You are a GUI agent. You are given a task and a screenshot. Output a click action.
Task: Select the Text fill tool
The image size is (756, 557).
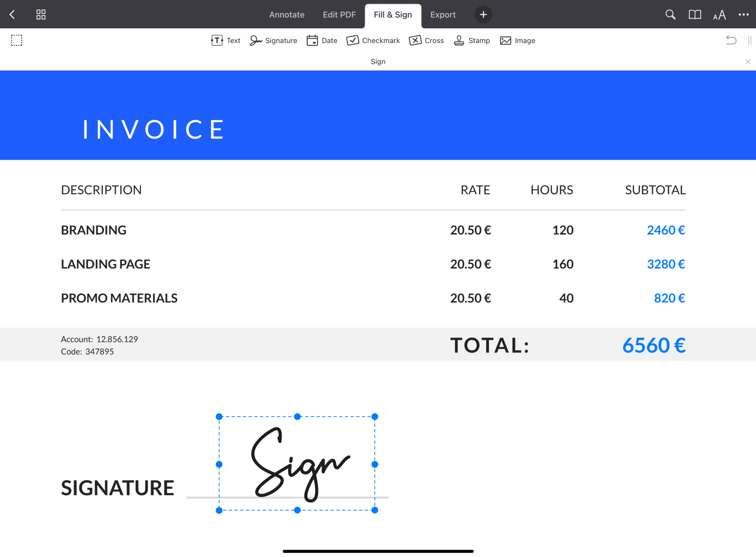226,41
